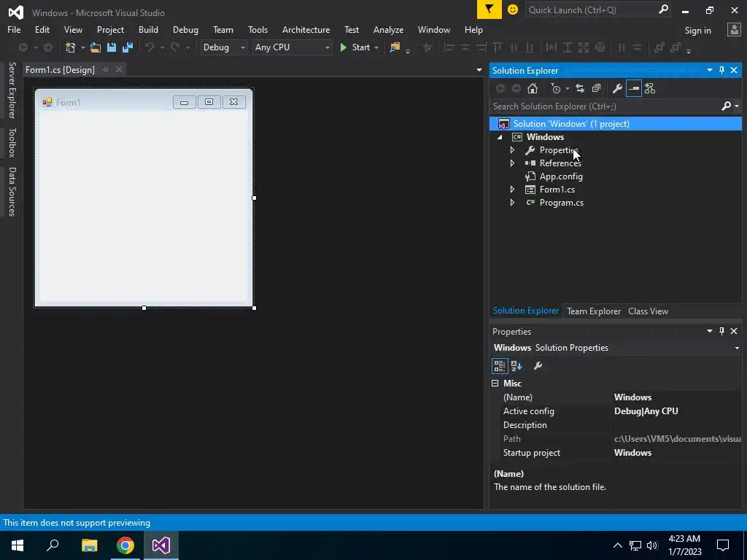Open the Server Explorer side tab

pos(12,90)
